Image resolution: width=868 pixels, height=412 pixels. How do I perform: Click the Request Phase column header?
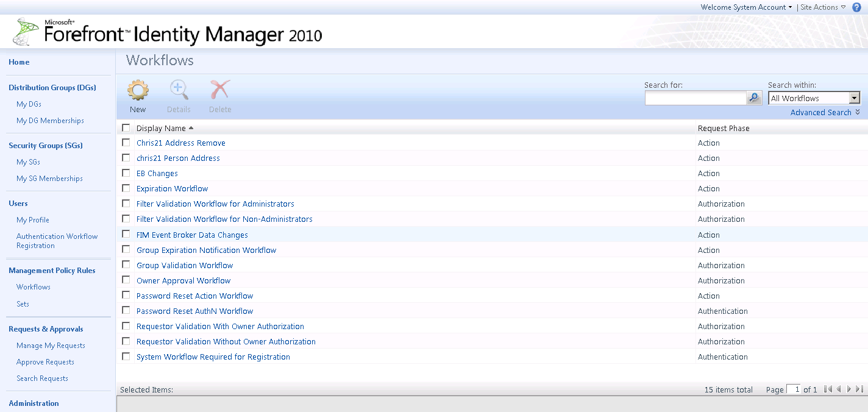point(724,129)
